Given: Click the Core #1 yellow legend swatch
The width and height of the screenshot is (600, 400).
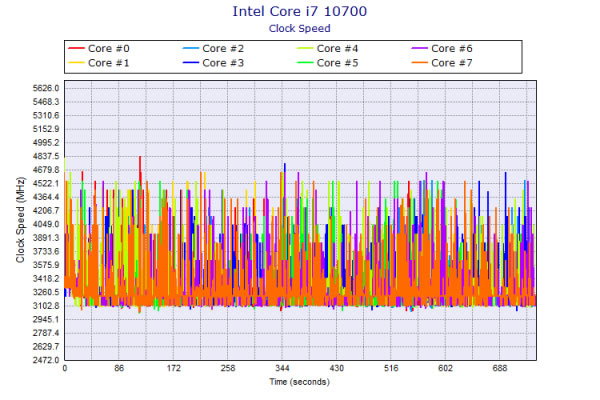Looking at the screenshot, I should point(76,63).
